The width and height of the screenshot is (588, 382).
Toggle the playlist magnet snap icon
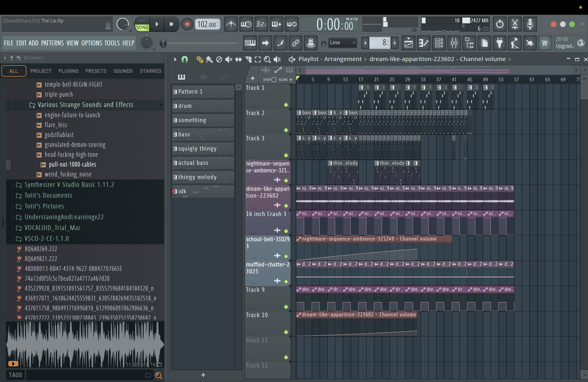click(184, 59)
